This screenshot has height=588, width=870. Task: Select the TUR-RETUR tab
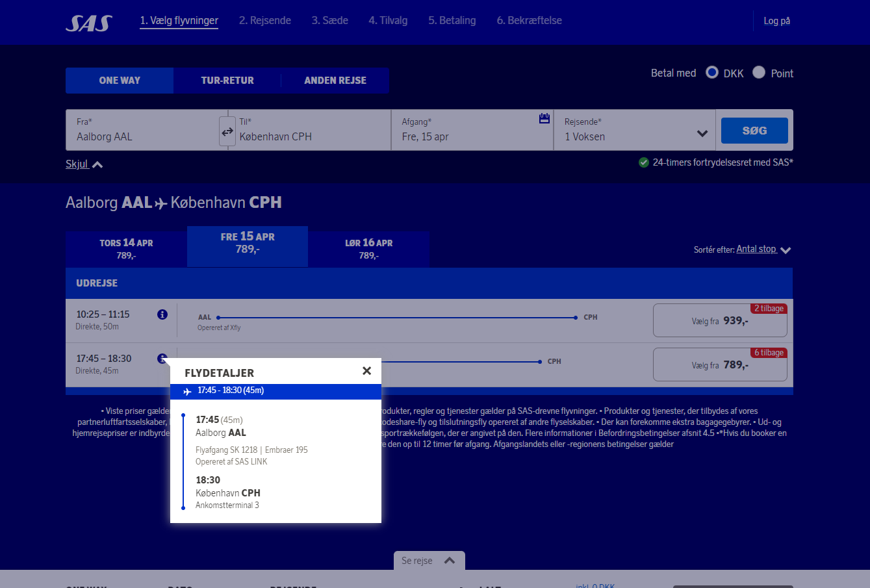227,81
